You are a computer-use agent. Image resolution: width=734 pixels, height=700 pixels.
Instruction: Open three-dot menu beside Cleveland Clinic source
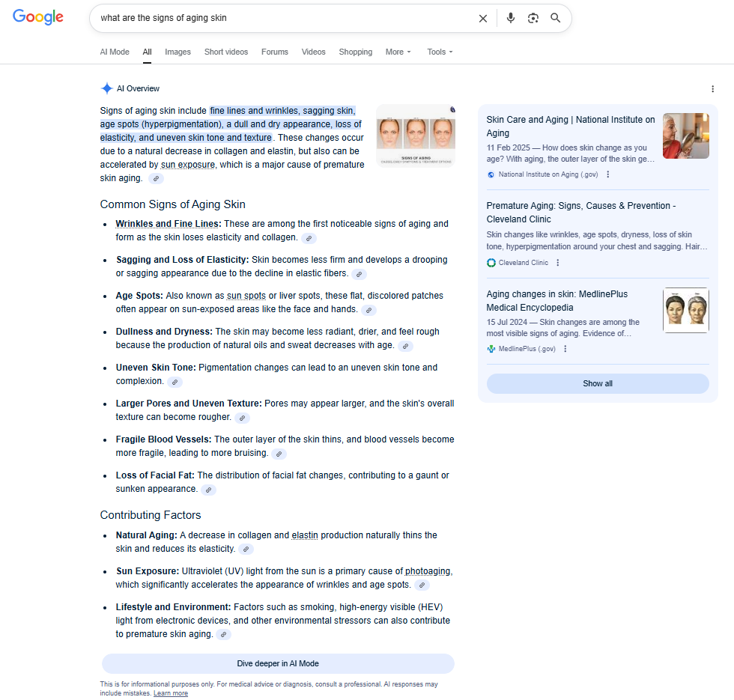[x=558, y=263]
